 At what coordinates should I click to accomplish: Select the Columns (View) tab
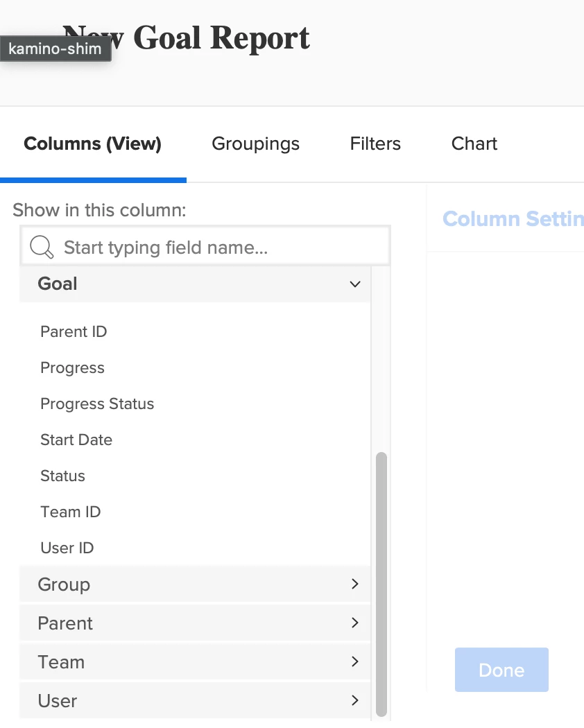(x=92, y=144)
